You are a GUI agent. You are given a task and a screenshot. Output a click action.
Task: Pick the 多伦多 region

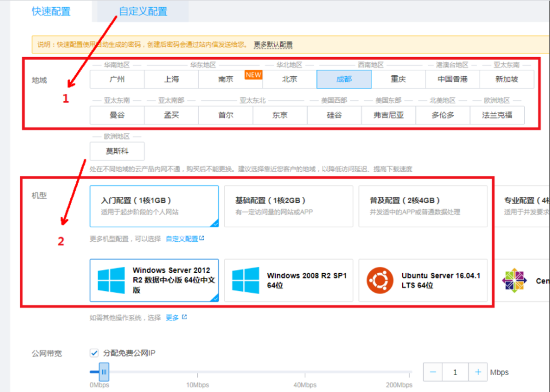coord(442,115)
